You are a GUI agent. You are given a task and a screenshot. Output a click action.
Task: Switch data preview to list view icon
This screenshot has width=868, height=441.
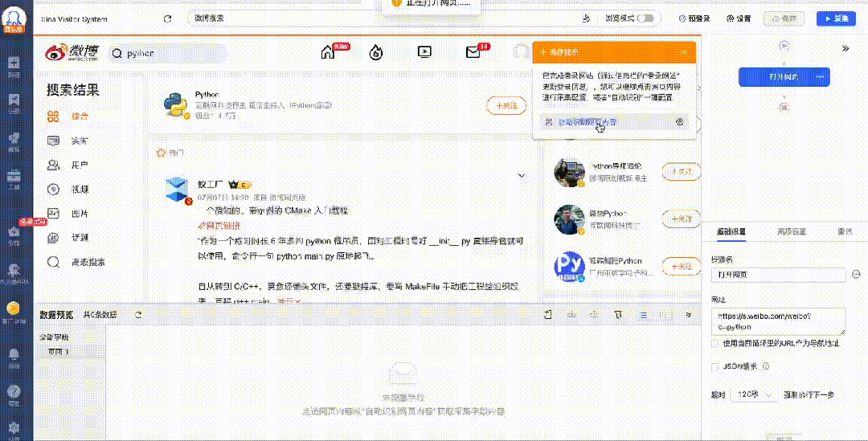(x=643, y=315)
